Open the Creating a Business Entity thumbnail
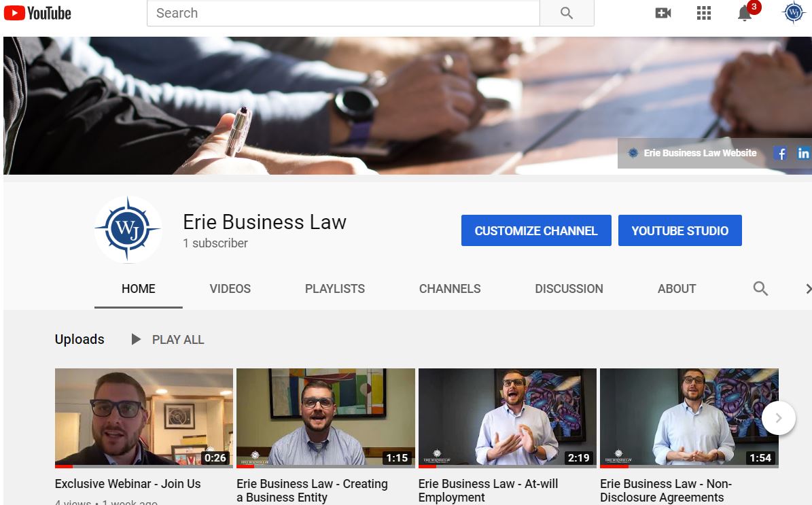Screen dimensions: 812x505 [x=325, y=418]
